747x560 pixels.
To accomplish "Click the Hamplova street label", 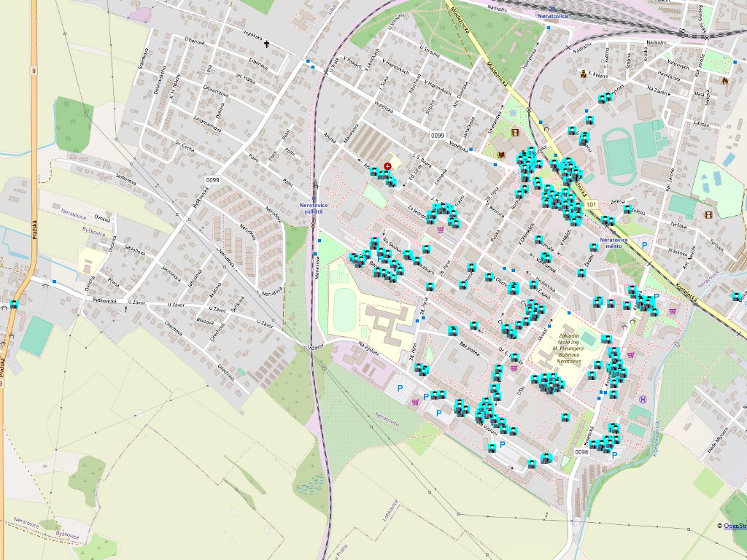I will pyautogui.click(x=532, y=58).
